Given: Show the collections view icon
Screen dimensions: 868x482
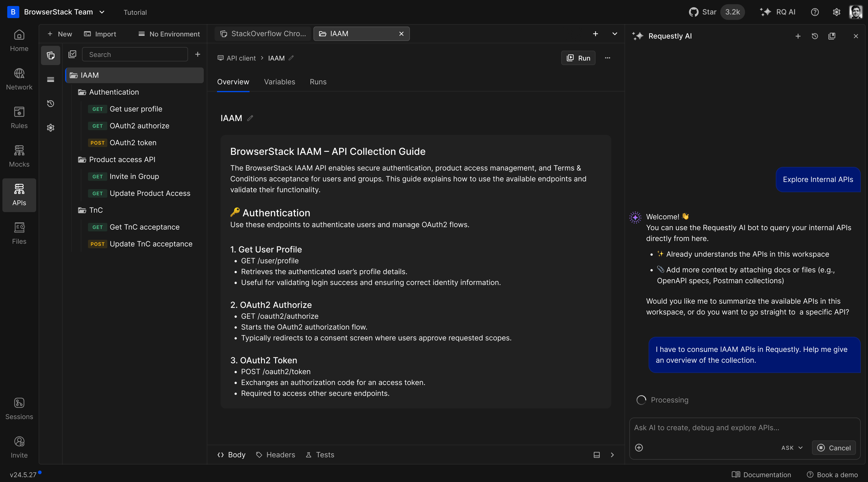Looking at the screenshot, I should point(51,55).
